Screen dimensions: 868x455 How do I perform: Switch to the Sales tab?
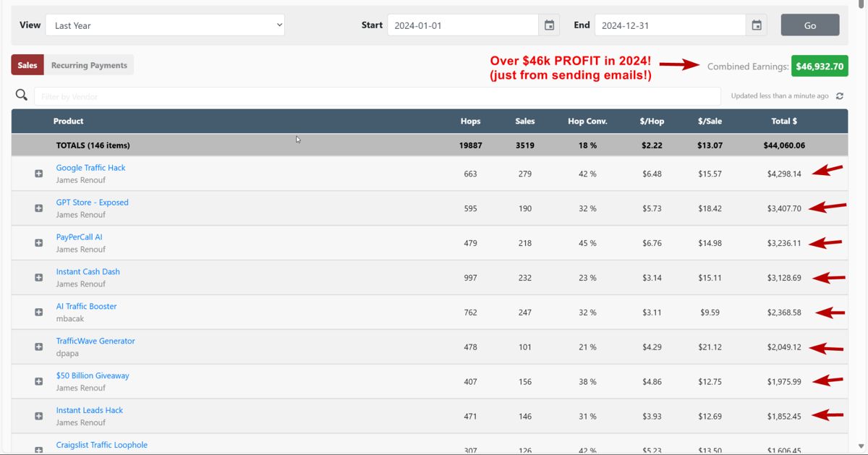click(x=27, y=65)
